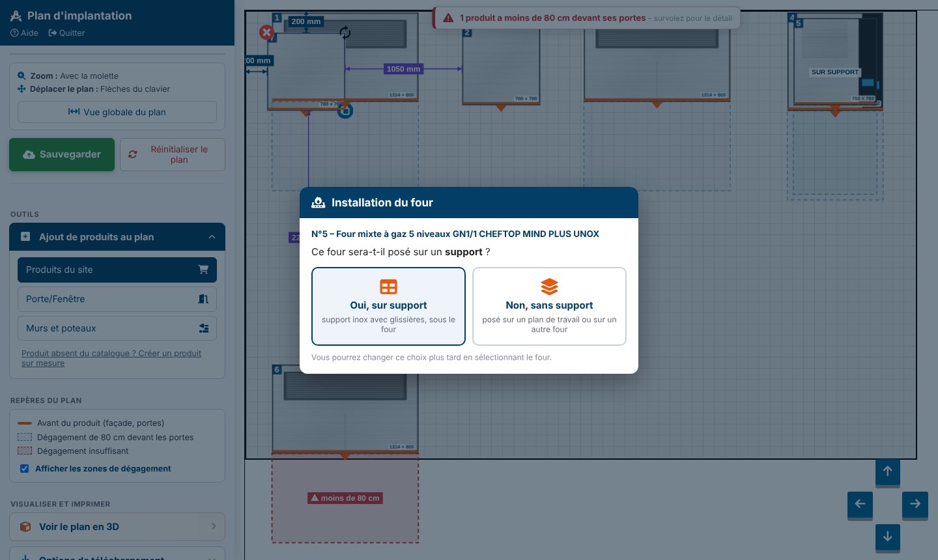Click the refresh icon in Réinitialiser button
938x560 pixels.
[x=133, y=154]
